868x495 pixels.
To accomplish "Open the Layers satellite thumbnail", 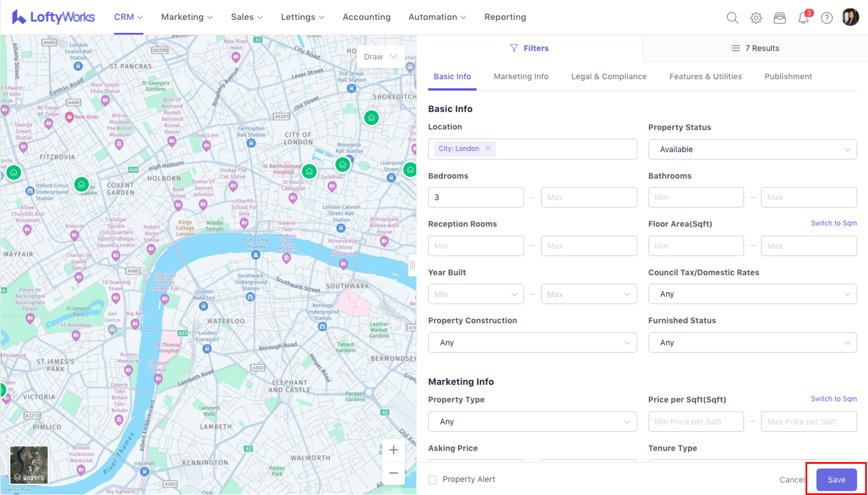I will (29, 464).
